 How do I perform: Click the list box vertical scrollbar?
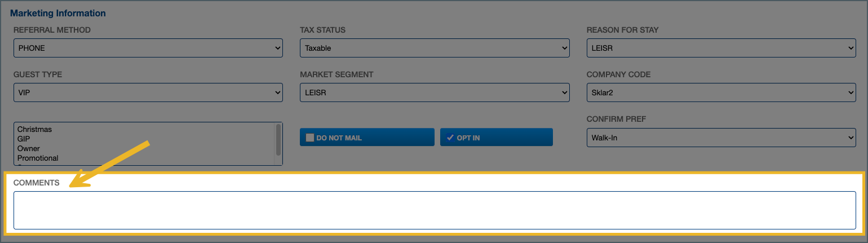pos(278,140)
